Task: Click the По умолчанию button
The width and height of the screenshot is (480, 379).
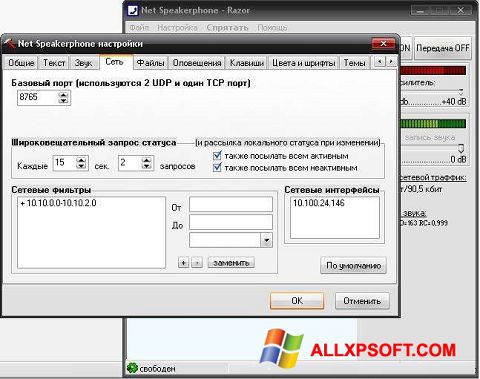Action: tap(354, 265)
